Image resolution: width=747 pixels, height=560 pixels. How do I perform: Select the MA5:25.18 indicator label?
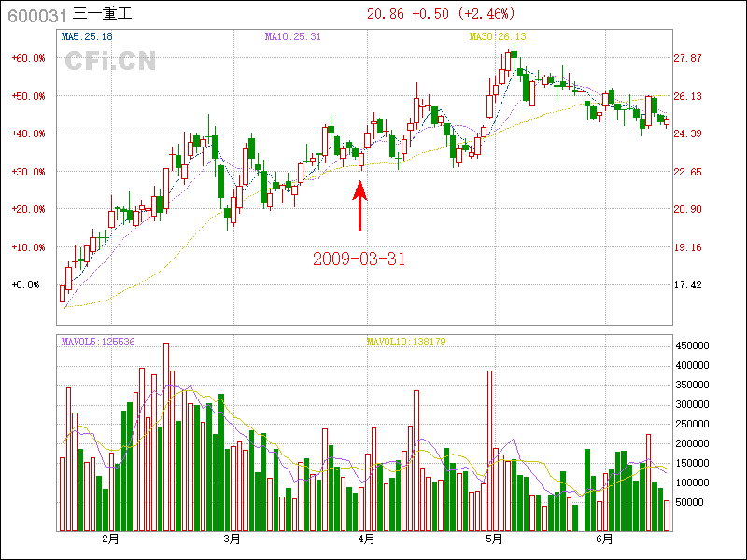[x=87, y=37]
